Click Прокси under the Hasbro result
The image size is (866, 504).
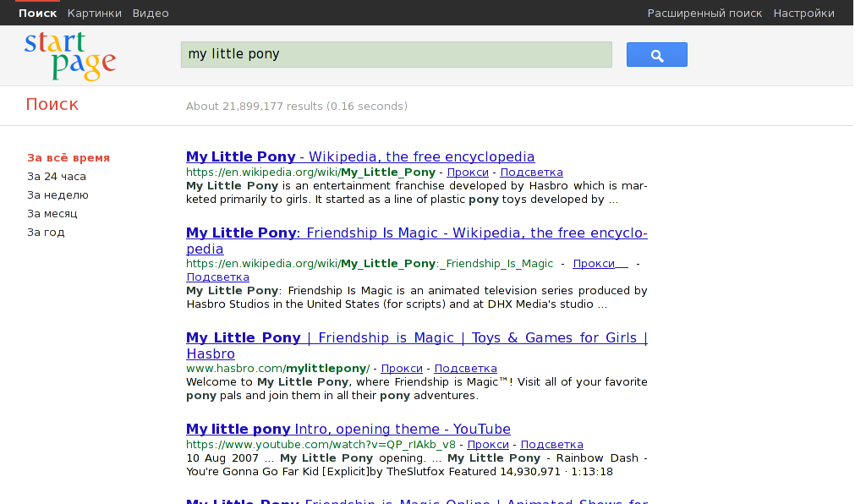click(x=402, y=368)
